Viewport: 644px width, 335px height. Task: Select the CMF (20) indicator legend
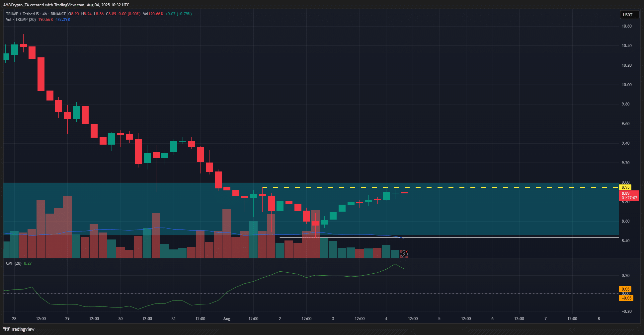[13, 263]
